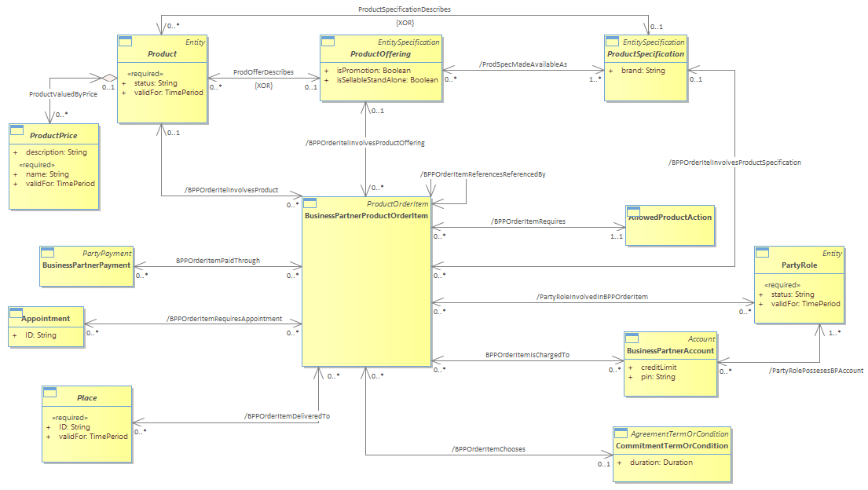Select the /BPPOrderItemChooses association label
The width and height of the screenshot is (868, 490).
click(489, 449)
